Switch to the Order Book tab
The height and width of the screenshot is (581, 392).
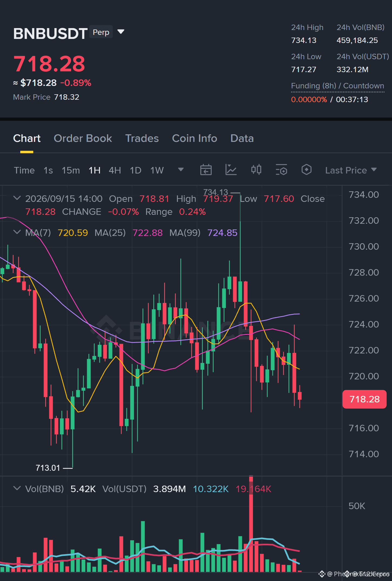tap(83, 138)
